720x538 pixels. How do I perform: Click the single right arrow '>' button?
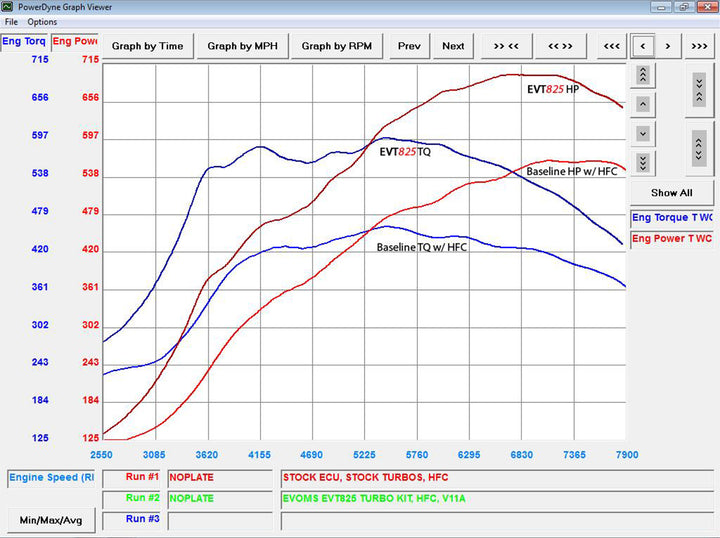668,46
